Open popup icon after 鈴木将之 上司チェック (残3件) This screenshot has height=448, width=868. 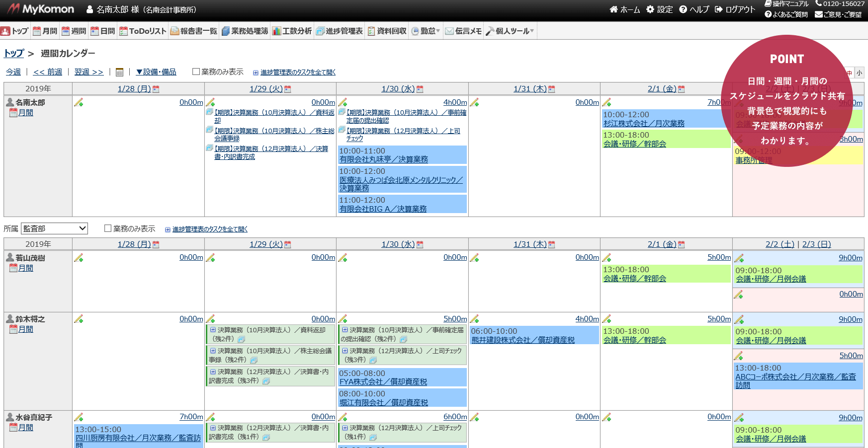[373, 360]
